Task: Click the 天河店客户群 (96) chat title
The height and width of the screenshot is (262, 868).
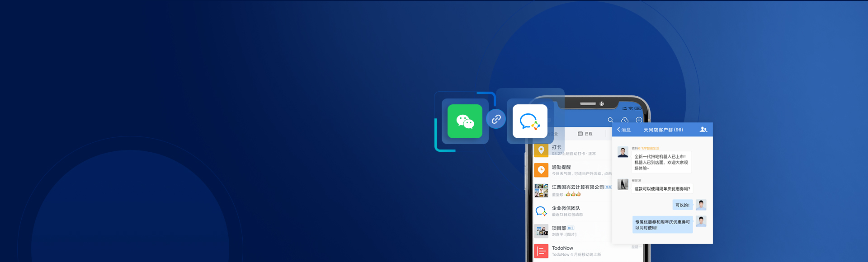Action: tap(663, 130)
